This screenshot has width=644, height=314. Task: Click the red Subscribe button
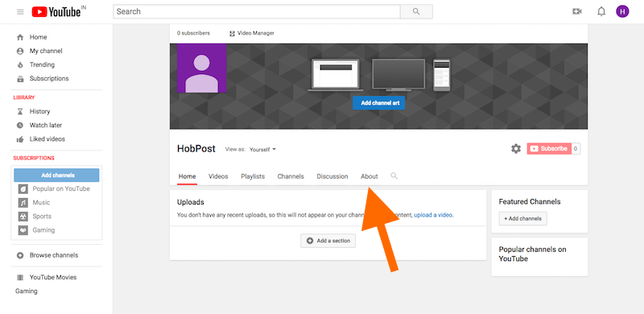click(549, 149)
